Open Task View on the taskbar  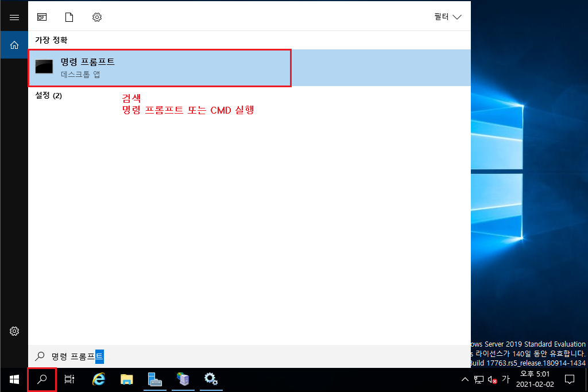[69, 379]
